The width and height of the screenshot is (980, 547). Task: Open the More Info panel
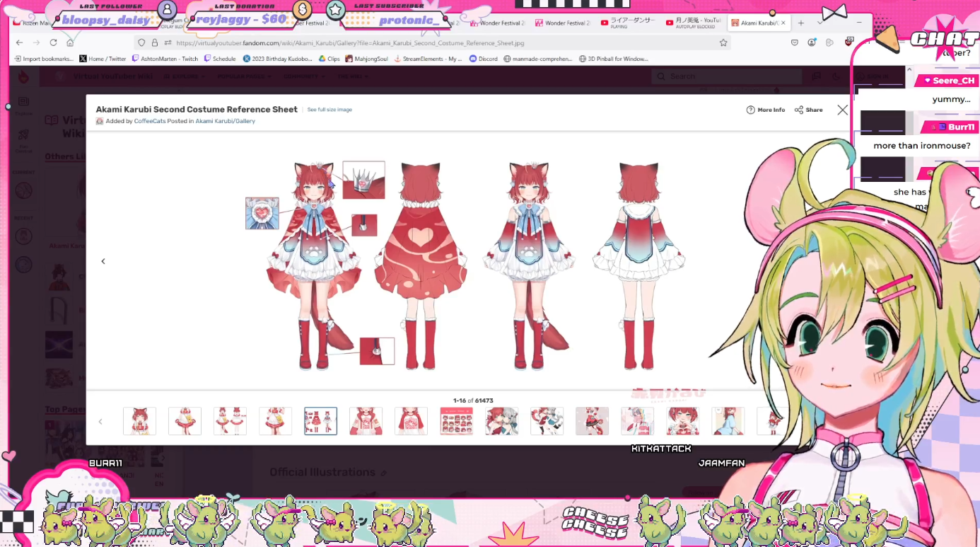(766, 110)
